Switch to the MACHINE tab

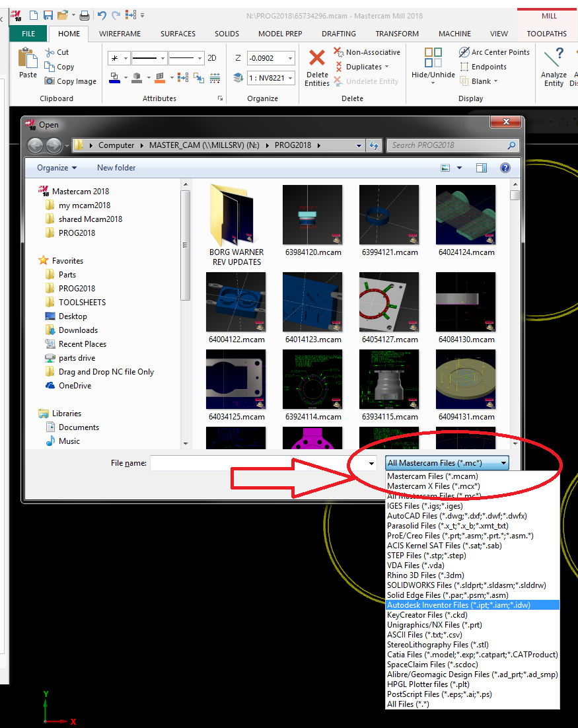(454, 34)
